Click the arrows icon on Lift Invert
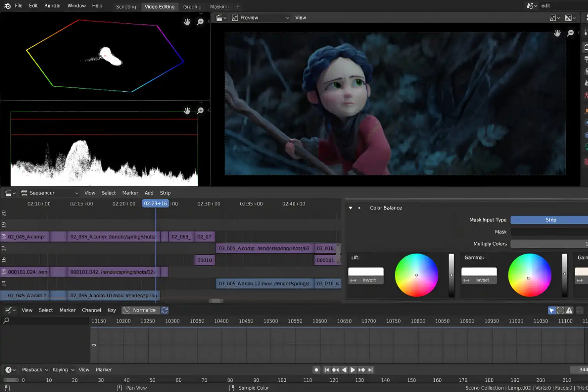Viewport: 588px width, 392px height. [x=353, y=280]
